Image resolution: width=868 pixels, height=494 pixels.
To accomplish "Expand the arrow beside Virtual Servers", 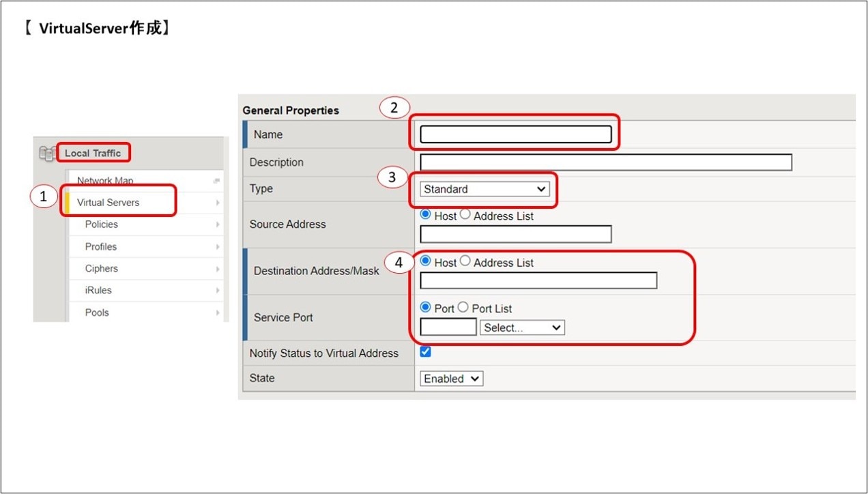I will (218, 203).
